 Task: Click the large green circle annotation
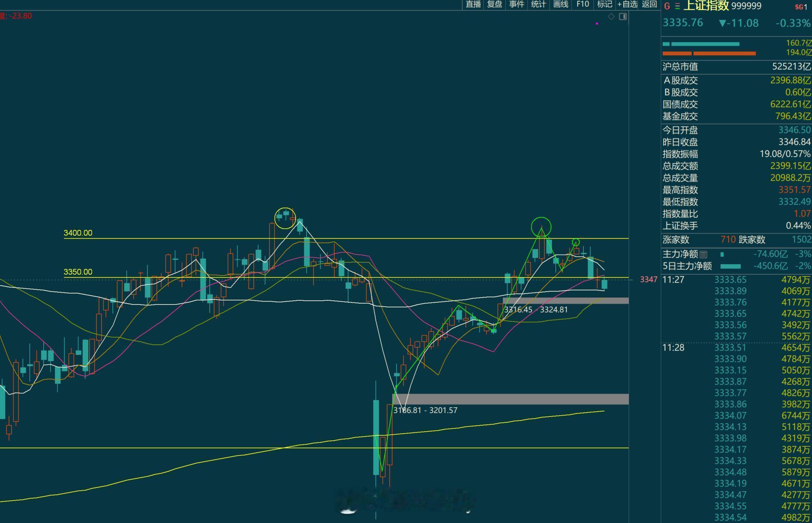click(541, 227)
